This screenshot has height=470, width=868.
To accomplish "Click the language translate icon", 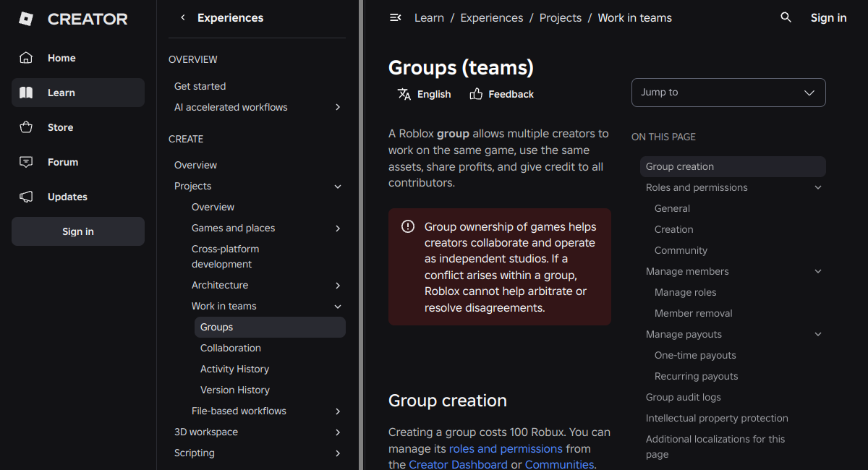I will pyautogui.click(x=404, y=94).
